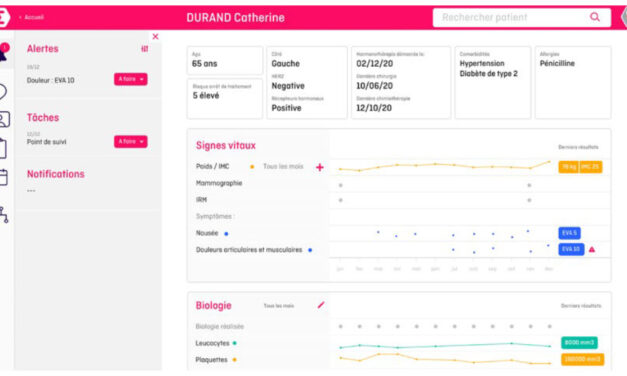Add a Poids / IMC measurement with plus
Image resolution: width=627 pixels, height=376 pixels.
319,167
